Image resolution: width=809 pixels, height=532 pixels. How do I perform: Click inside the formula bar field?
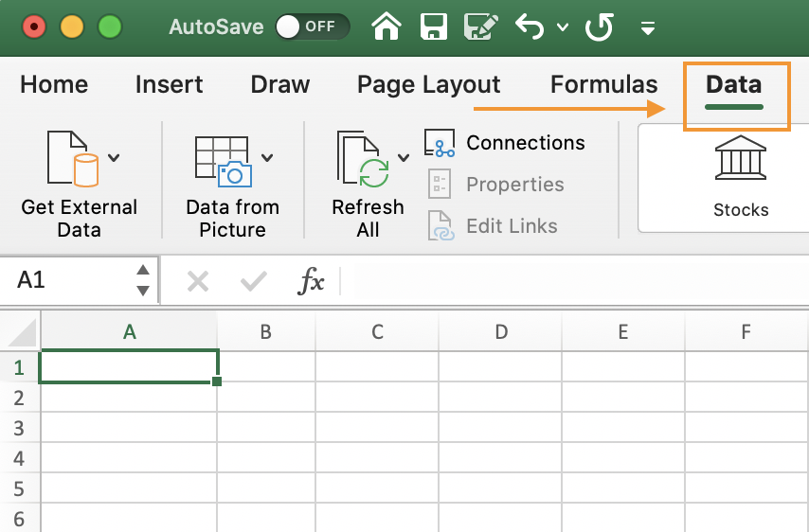(x=574, y=281)
